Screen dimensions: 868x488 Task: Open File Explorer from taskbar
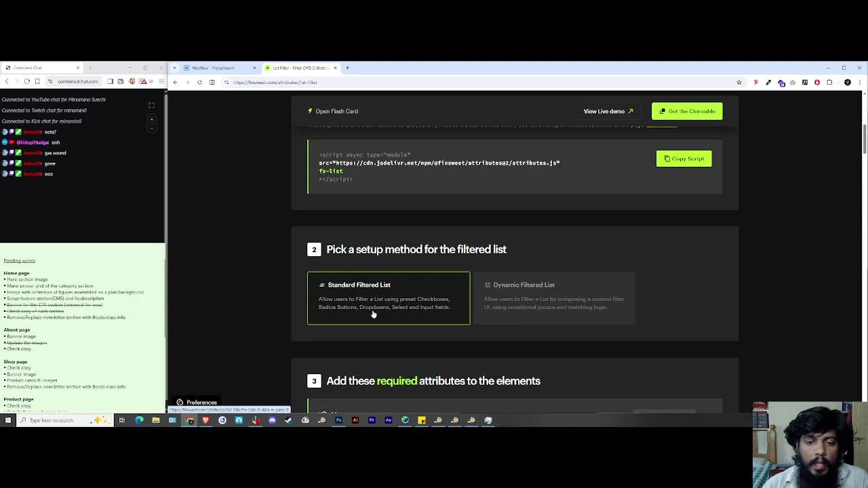(155, 420)
